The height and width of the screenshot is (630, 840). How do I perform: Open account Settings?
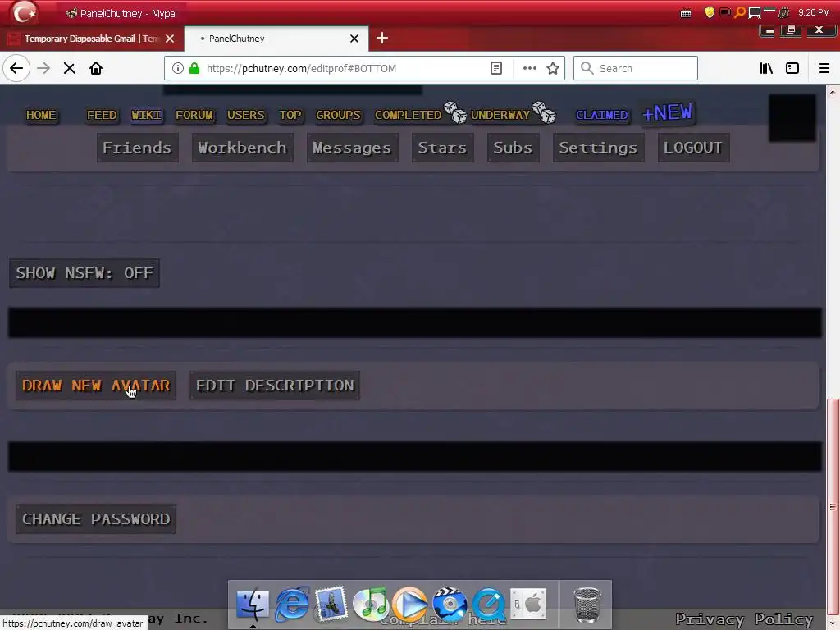point(598,148)
